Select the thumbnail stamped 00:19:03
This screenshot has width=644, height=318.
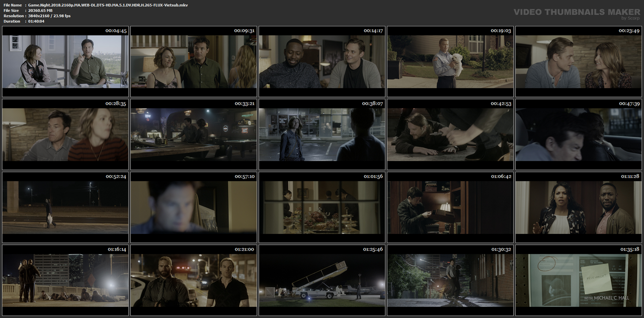coord(450,61)
